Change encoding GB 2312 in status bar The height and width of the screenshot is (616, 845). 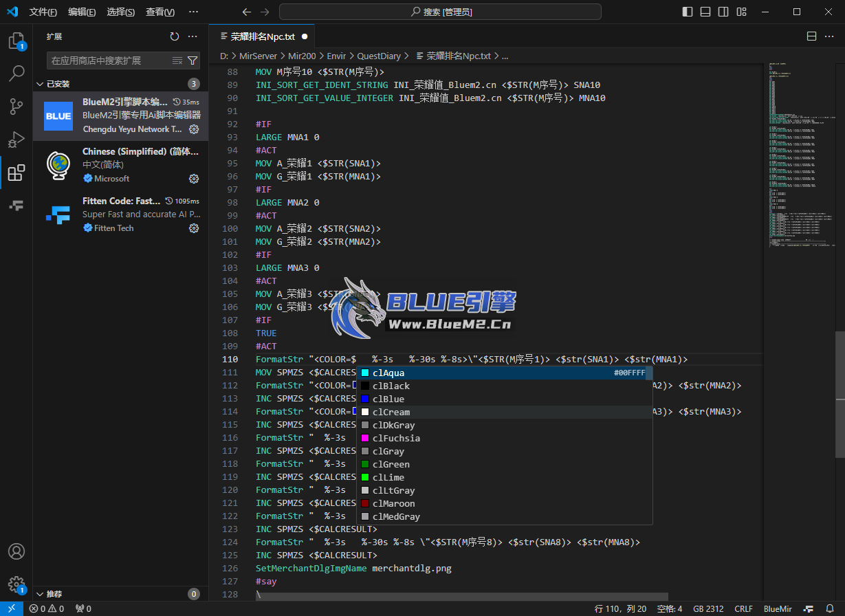coord(708,608)
